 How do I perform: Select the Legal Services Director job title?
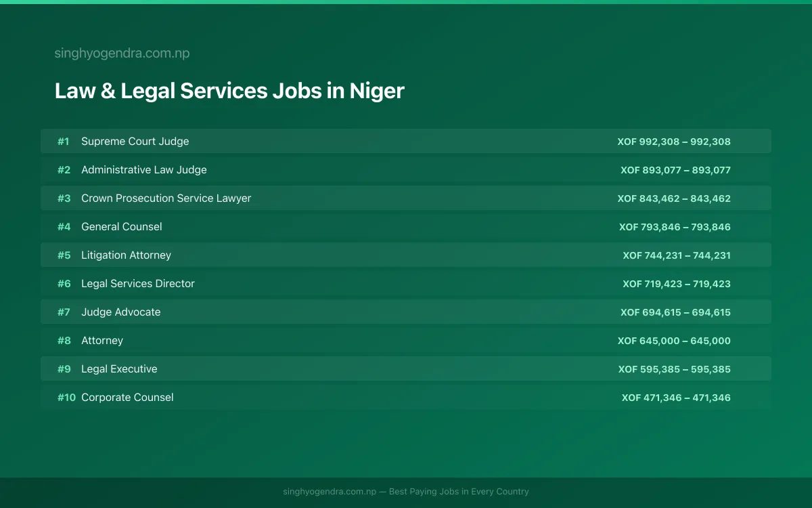[138, 284]
